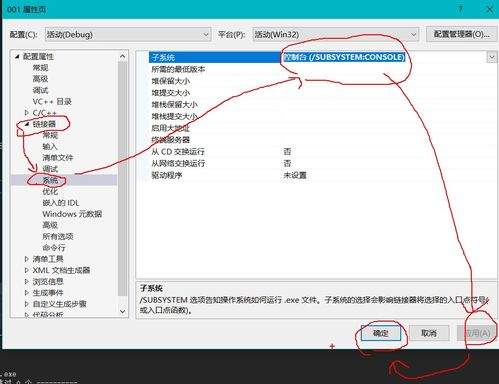Open the 子系统 value dropdown arrow

point(492,57)
